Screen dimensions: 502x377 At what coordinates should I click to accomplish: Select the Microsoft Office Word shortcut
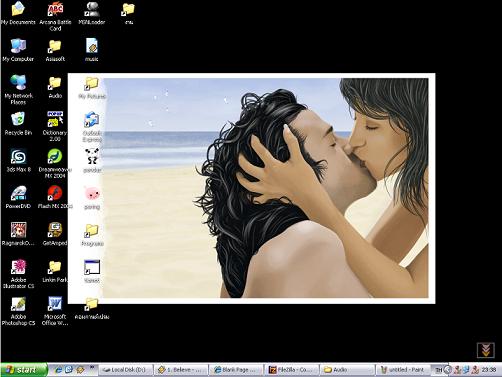point(55,311)
